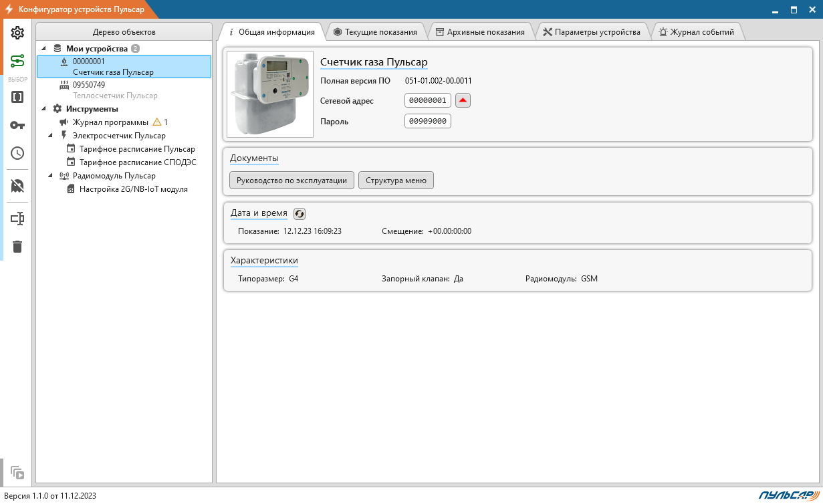823x504 pixels.
Task: Click the Характеристики section heading
Action: point(264,260)
